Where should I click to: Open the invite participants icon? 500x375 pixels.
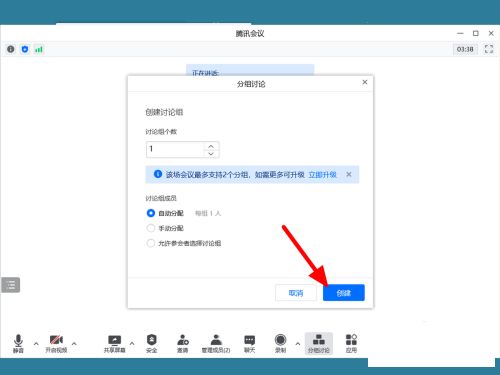point(183,340)
